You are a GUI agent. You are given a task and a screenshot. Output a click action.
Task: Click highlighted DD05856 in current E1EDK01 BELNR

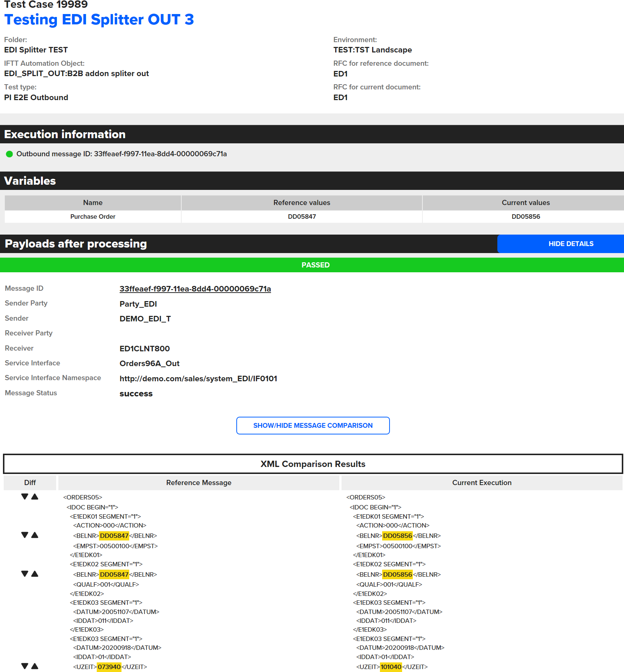(x=397, y=536)
